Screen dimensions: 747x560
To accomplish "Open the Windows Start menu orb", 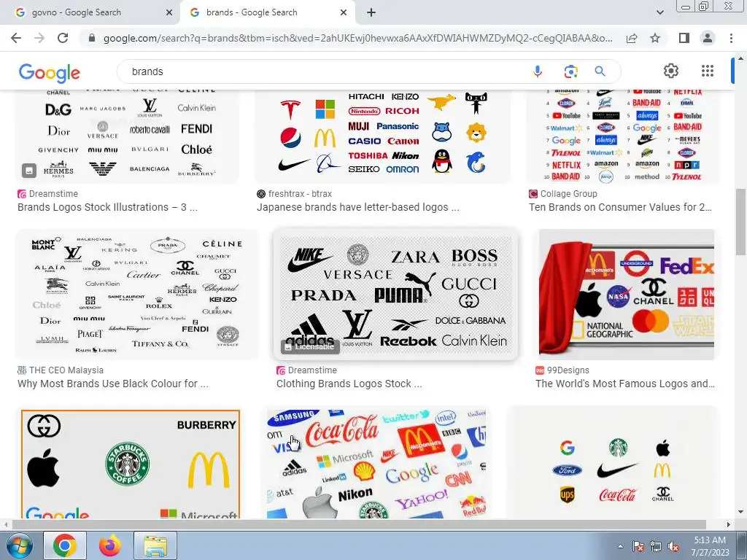I will 20,545.
